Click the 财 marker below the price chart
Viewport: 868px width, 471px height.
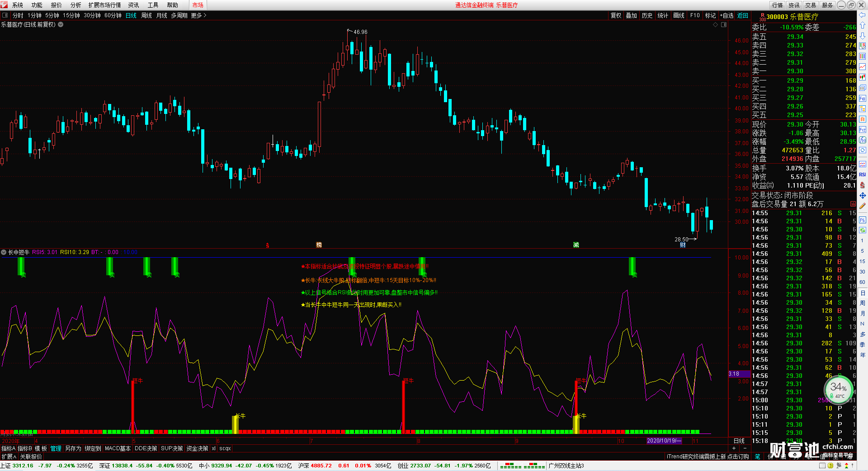tap(683, 245)
